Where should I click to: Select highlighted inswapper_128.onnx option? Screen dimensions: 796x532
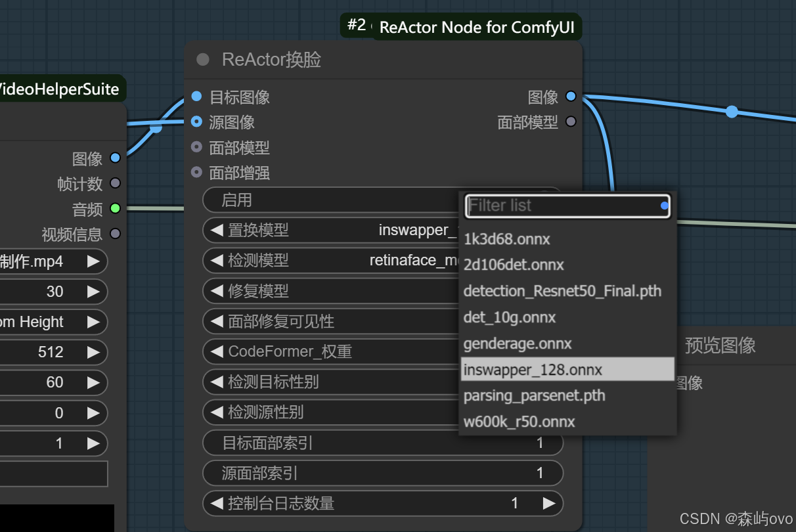pos(568,369)
